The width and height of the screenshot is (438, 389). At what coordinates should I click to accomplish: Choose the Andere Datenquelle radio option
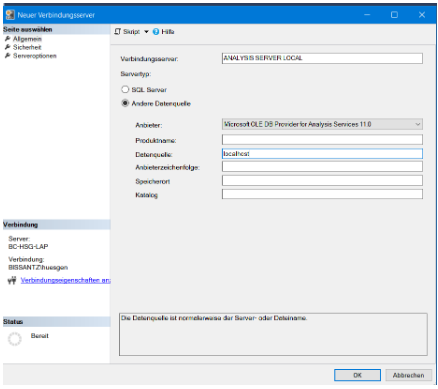click(x=125, y=103)
